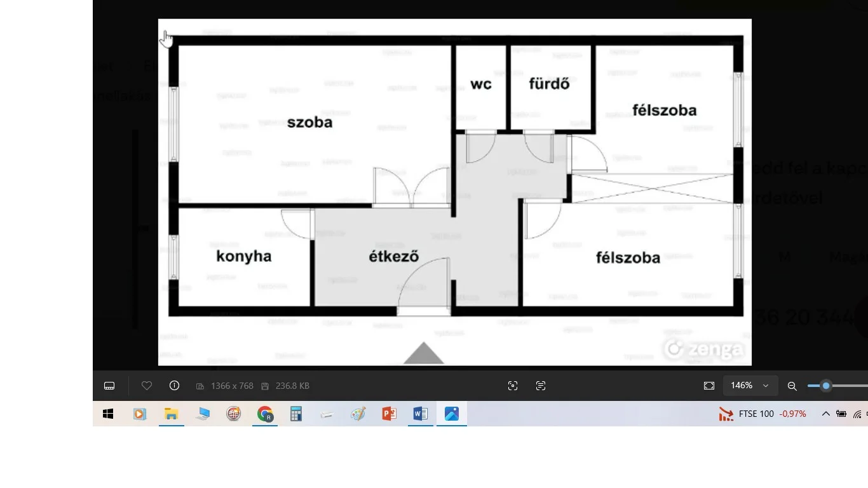Click the zoom slider handle
The height and width of the screenshot is (488, 868).
(826, 386)
